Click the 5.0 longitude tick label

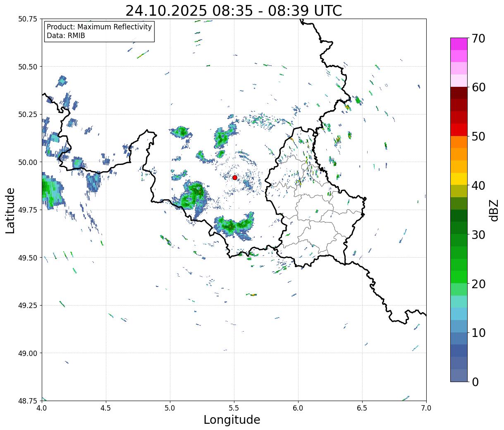pos(170,408)
